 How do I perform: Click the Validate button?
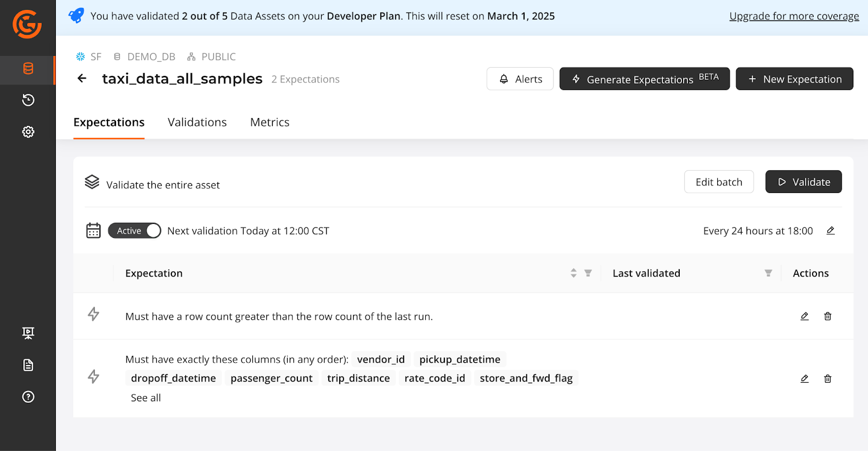803,182
